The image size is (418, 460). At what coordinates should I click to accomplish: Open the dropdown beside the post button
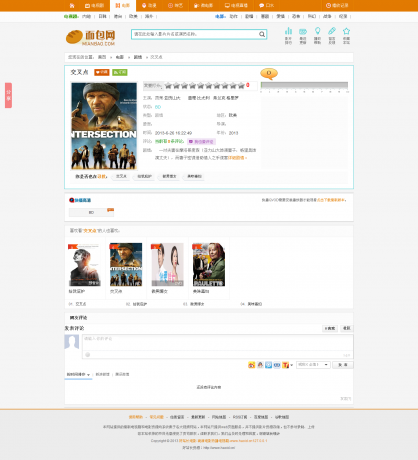pos(313,365)
